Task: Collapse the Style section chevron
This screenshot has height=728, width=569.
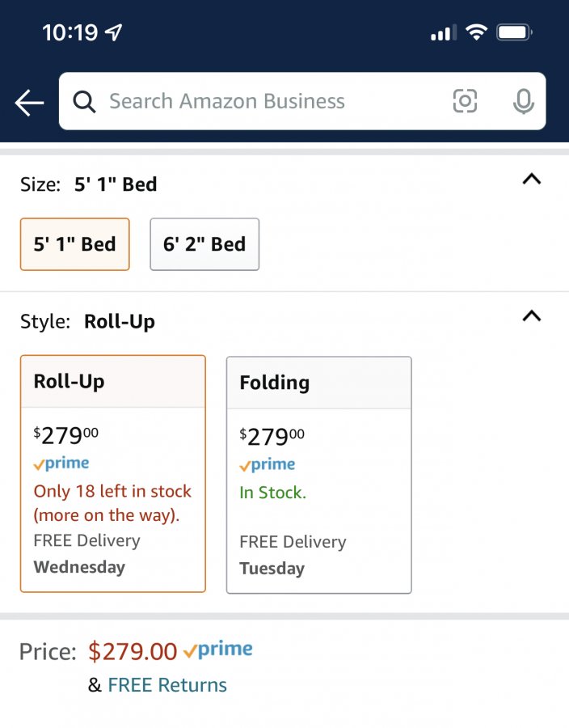Action: (532, 316)
